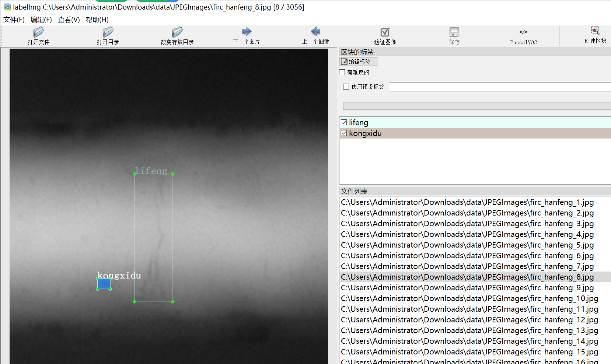Open the Edit (编辑) menu
Viewport: 611px width, 364px height.
point(41,20)
